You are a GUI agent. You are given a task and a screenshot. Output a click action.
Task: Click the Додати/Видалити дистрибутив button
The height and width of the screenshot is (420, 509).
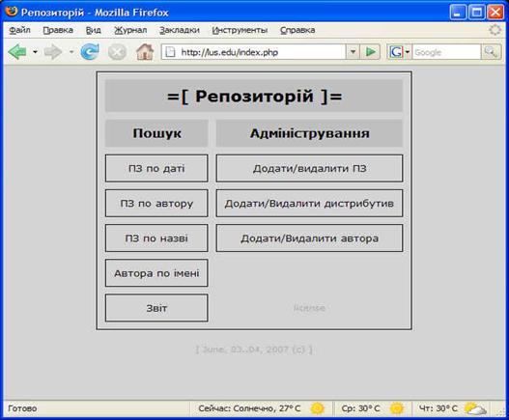309,203
